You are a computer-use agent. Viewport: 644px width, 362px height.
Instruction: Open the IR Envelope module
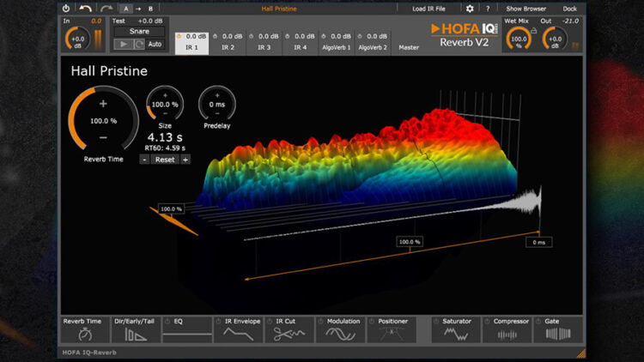tap(238, 329)
